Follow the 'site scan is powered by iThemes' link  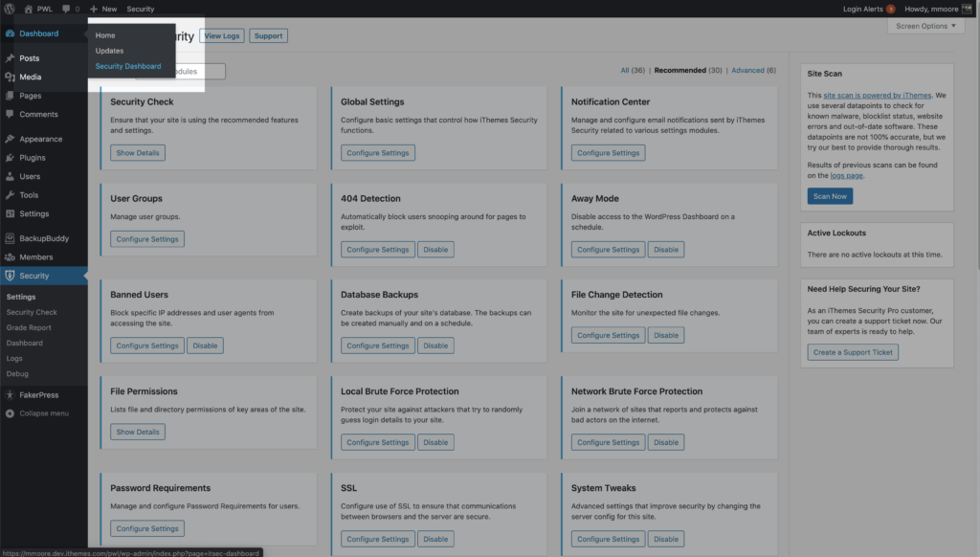click(877, 95)
